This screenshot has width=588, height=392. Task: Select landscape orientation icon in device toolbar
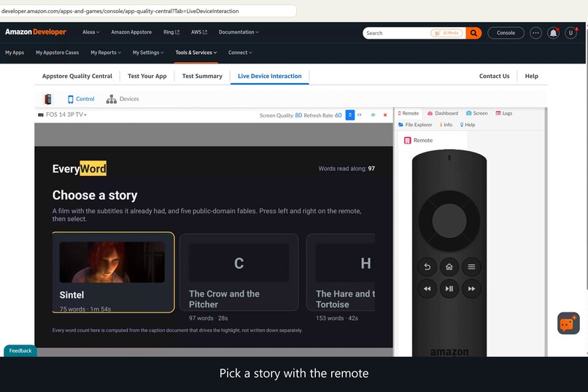click(360, 115)
